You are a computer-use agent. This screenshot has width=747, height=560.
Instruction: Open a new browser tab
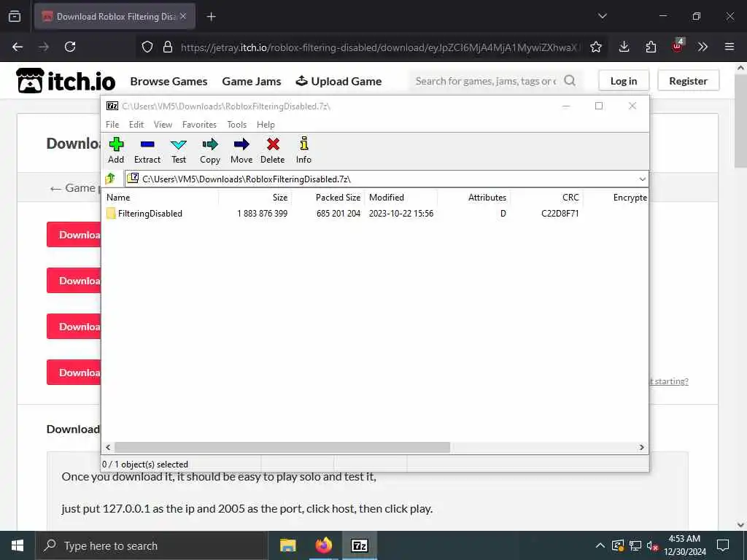coord(211,17)
